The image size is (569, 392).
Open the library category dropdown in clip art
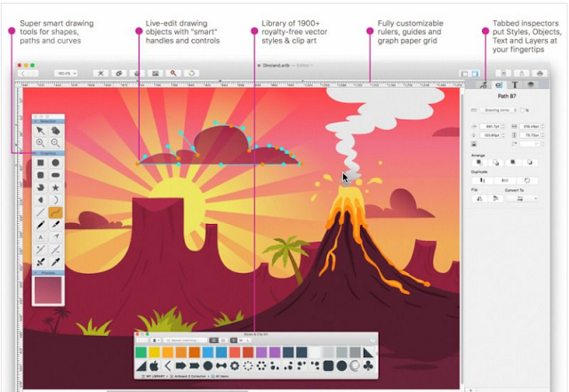pos(156,340)
